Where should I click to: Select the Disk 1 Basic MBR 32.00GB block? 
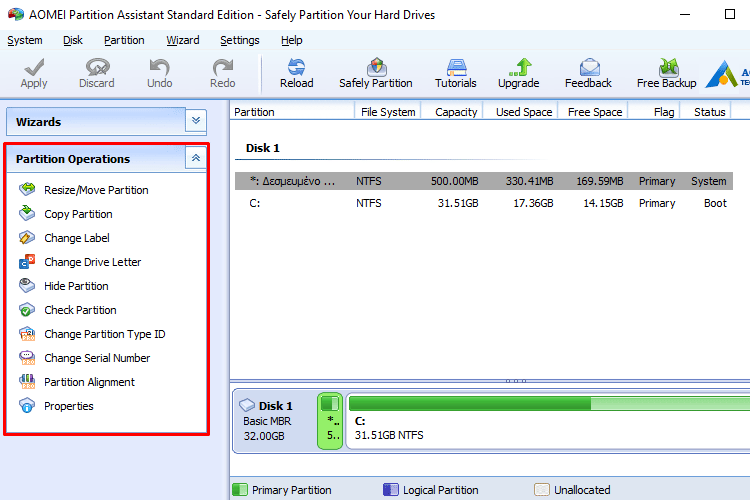(x=274, y=421)
